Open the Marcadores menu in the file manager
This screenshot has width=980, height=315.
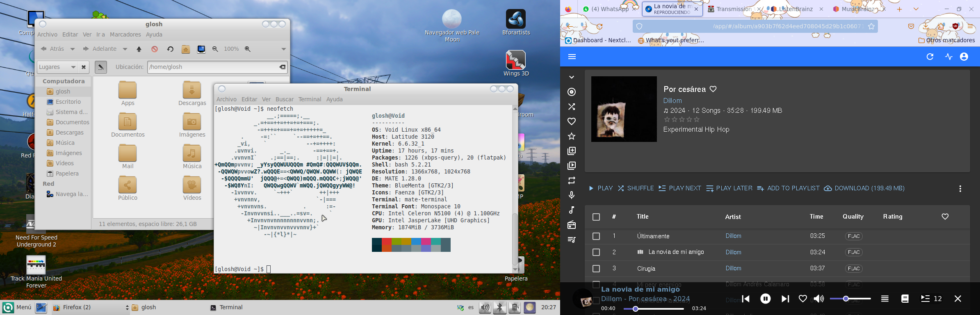point(125,34)
